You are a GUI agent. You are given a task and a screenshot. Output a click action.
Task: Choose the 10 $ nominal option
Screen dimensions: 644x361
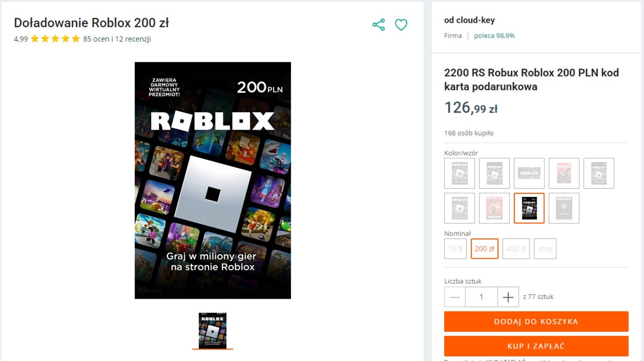coord(456,249)
